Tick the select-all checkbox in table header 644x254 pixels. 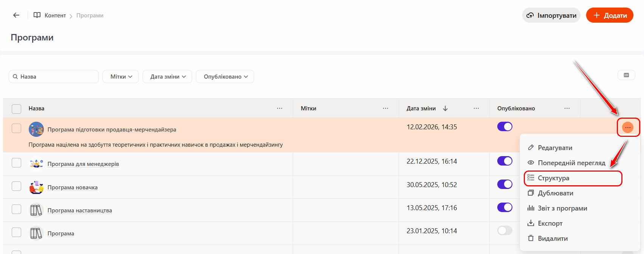tap(17, 109)
